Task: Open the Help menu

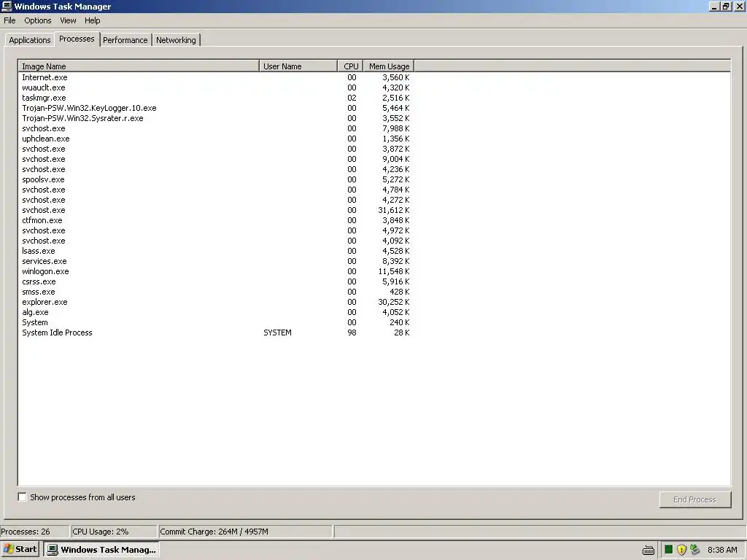Action: 93,20
